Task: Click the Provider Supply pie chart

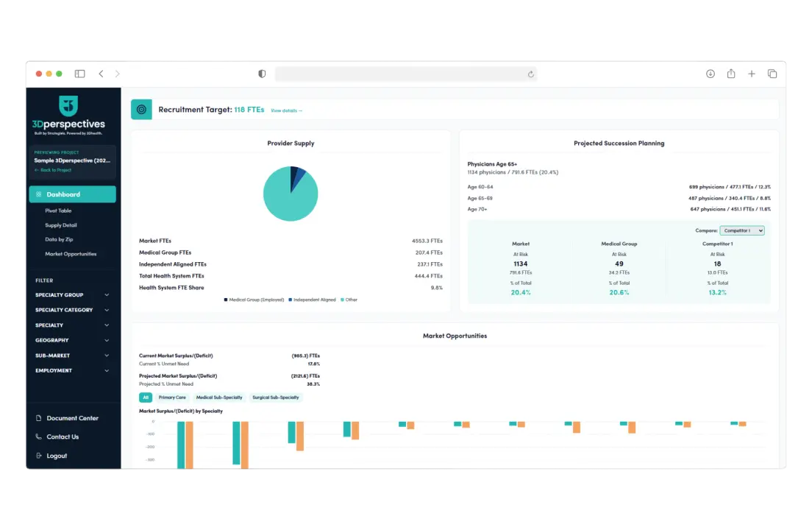Action: click(x=291, y=194)
